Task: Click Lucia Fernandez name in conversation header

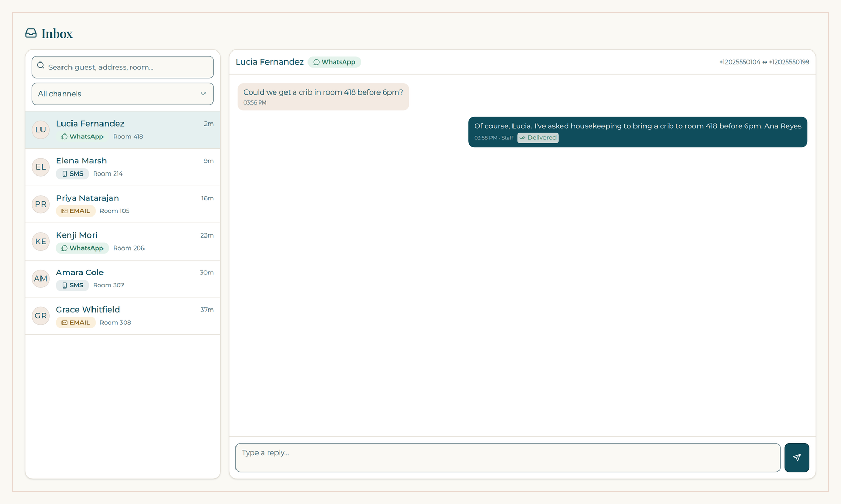Action: 270,62
